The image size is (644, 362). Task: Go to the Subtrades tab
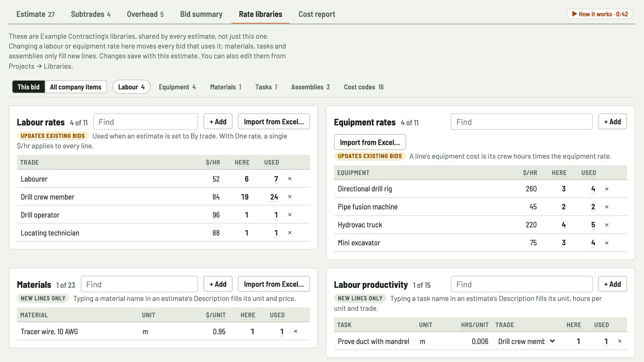click(91, 14)
